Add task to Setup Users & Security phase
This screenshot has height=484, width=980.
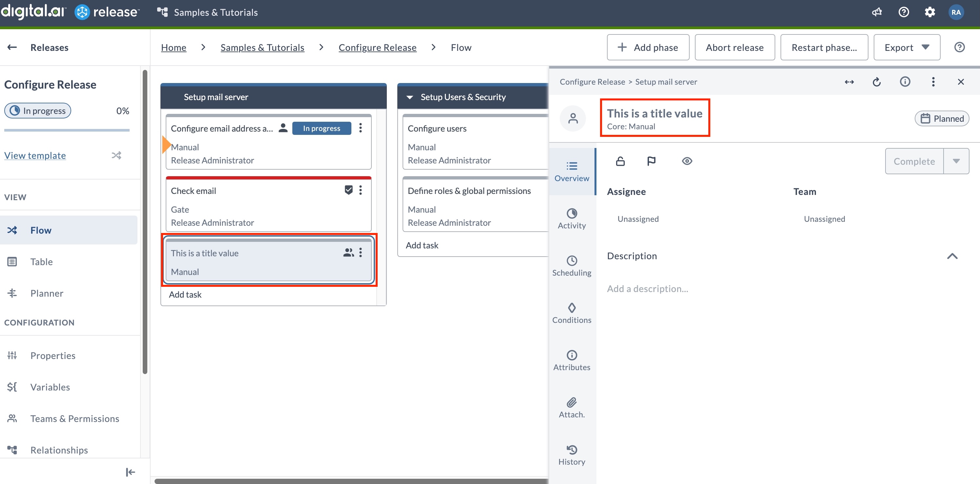(422, 245)
